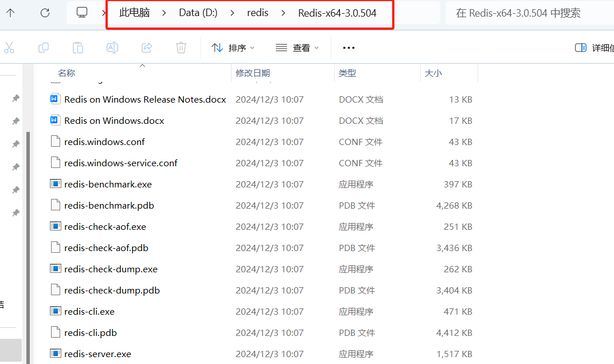Open the See more (...) menu
Screen dimensions: 614x364
click(348, 48)
